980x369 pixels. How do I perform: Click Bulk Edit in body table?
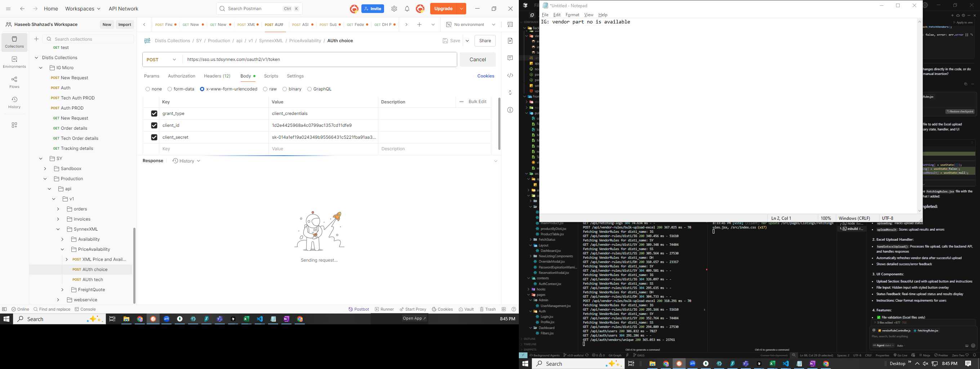coord(477,102)
